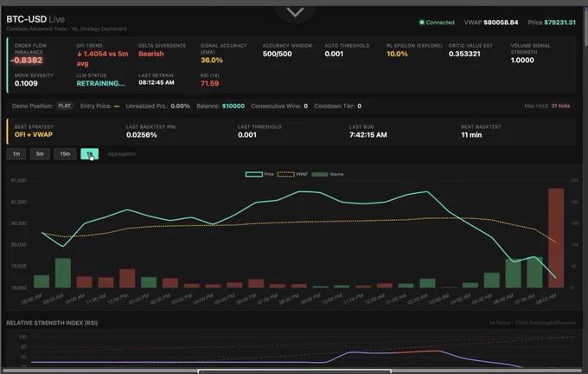Click the Connected status text
Viewport: 588px width, 374px height.
[440, 23]
